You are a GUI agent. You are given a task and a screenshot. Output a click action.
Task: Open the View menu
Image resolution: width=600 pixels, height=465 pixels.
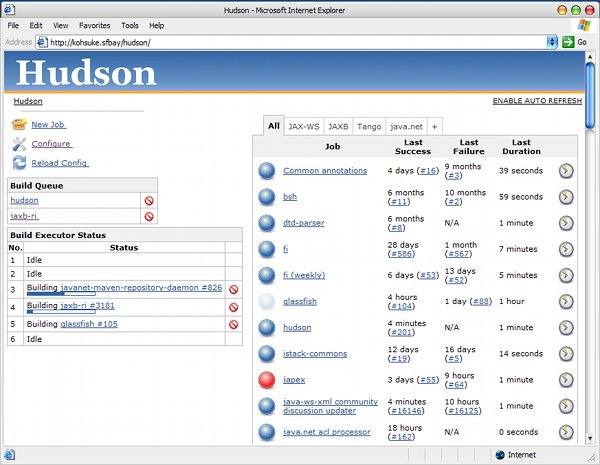point(60,25)
